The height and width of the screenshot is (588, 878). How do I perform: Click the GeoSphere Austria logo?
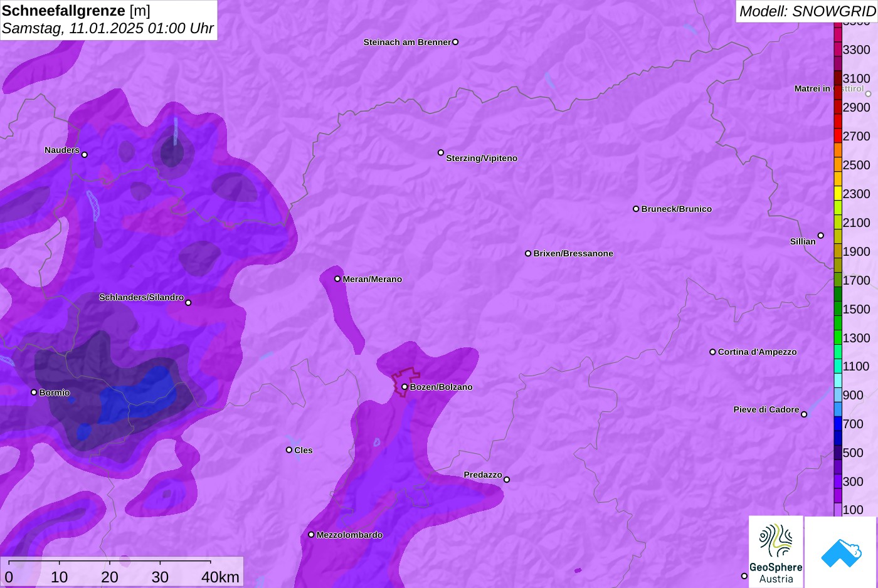point(776,552)
